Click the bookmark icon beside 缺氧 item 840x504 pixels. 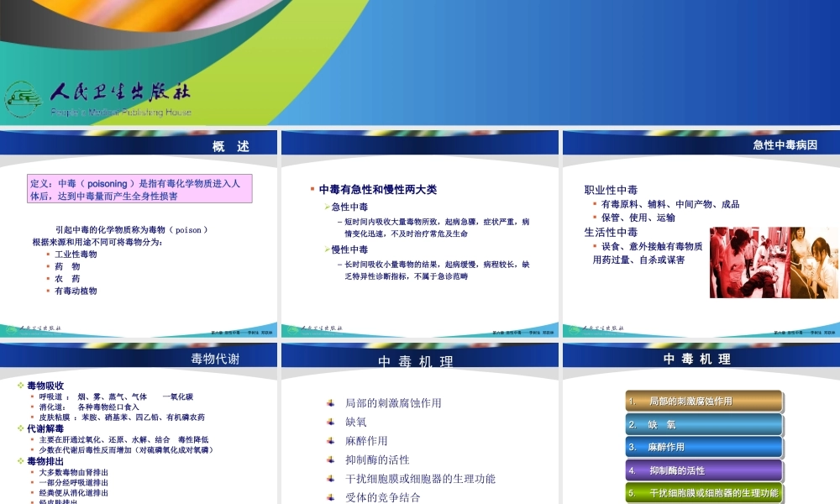(328, 422)
